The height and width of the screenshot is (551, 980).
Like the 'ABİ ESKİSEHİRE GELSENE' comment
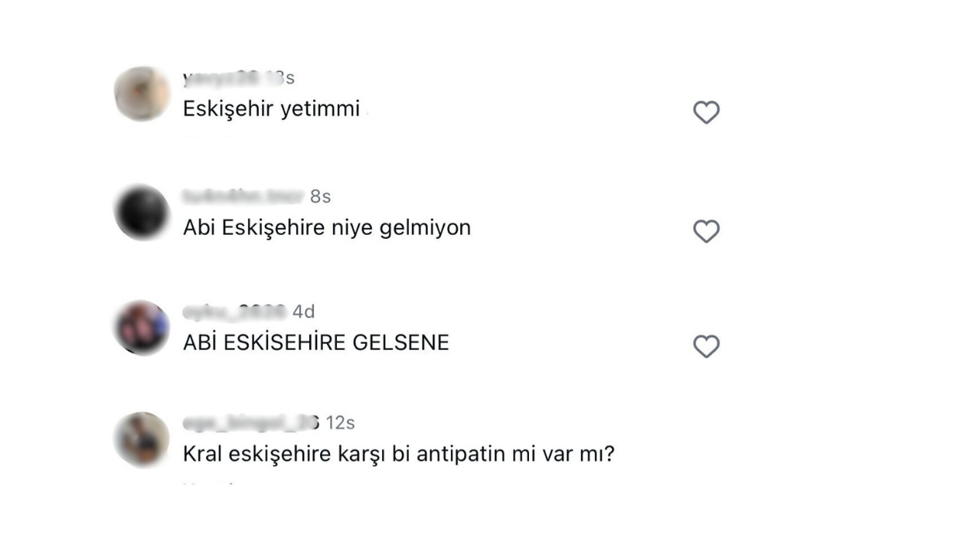point(706,346)
